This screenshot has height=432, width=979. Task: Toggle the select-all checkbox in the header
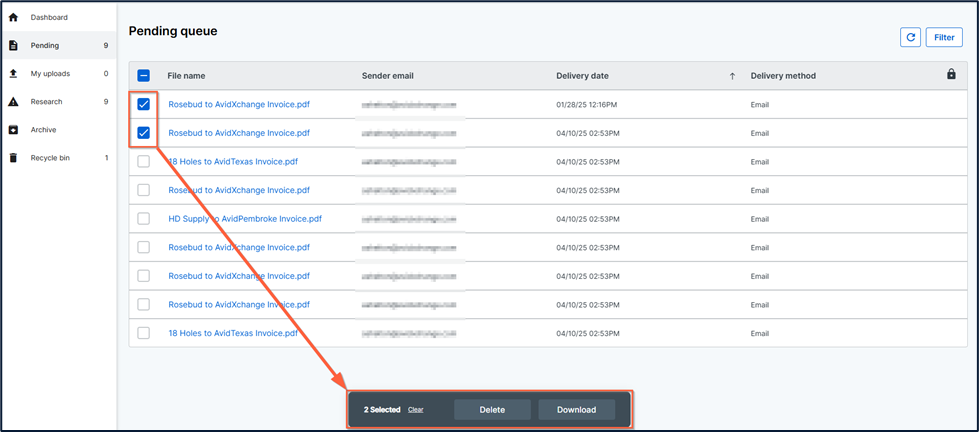click(144, 76)
